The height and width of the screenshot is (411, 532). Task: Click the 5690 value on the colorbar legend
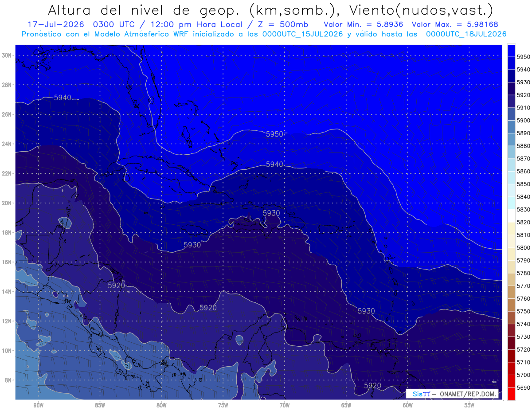tap(524, 387)
